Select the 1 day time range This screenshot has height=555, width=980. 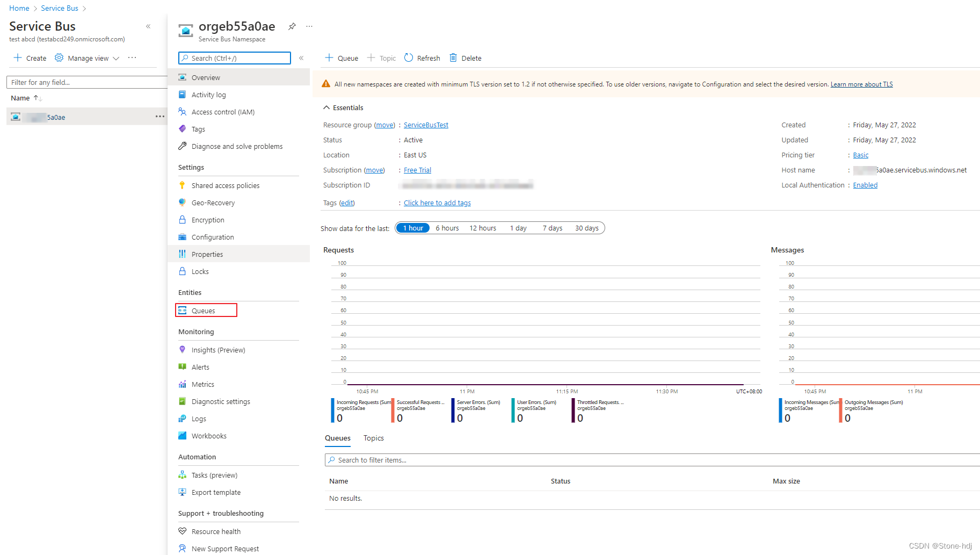click(x=518, y=228)
